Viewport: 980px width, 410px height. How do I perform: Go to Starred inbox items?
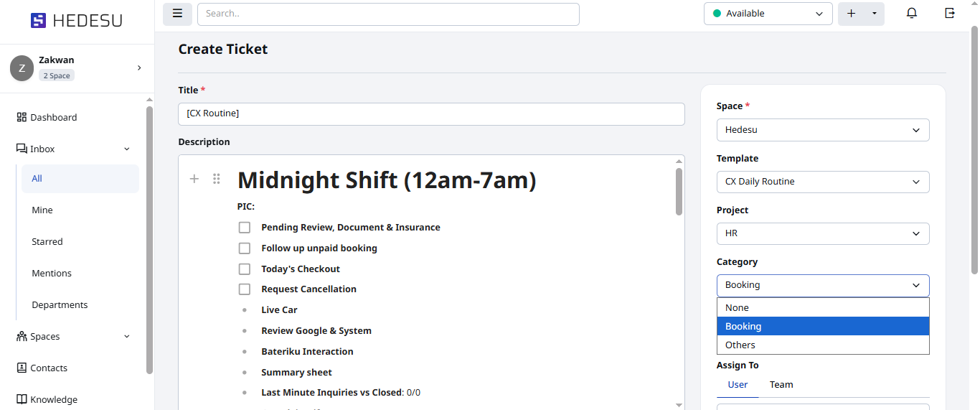coord(47,242)
